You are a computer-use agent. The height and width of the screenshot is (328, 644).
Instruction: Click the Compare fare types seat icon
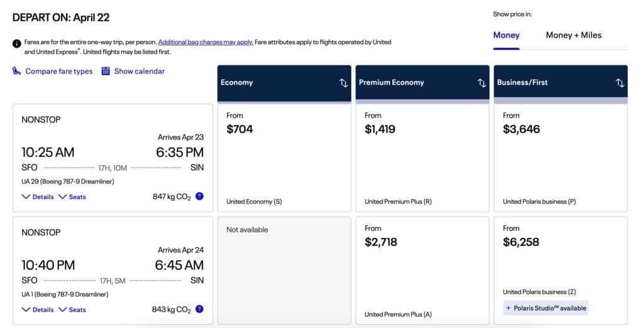tap(17, 71)
